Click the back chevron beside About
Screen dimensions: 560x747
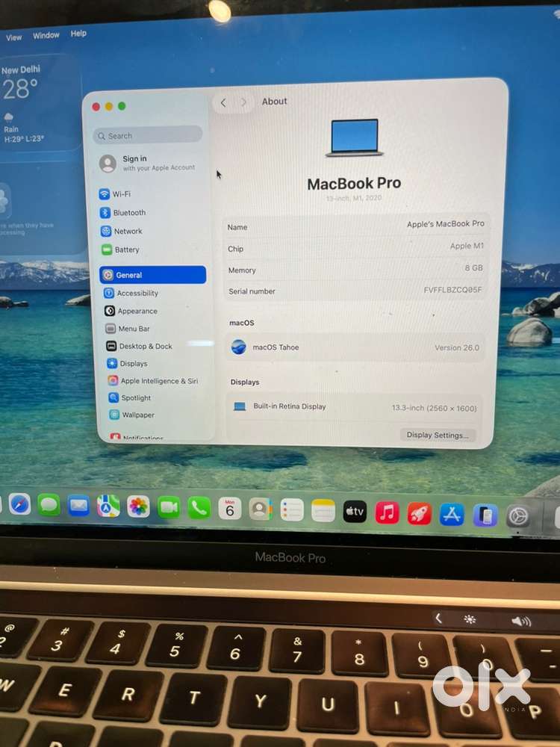pos(223,102)
